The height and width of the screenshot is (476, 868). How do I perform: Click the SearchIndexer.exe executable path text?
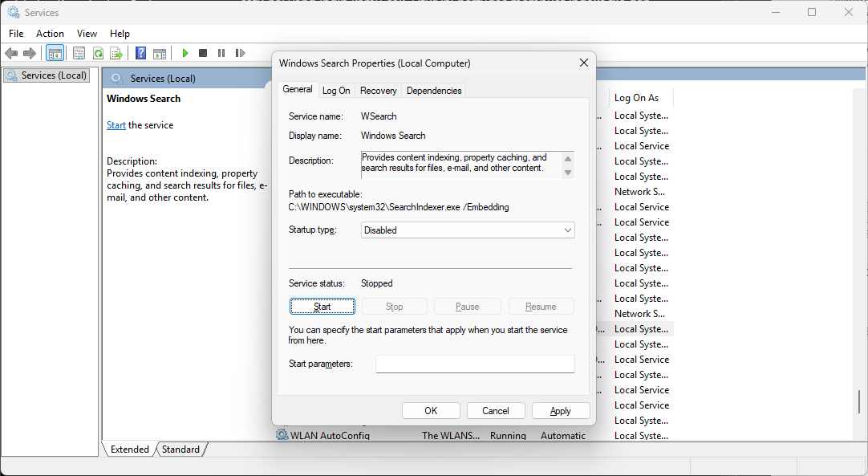click(x=399, y=207)
